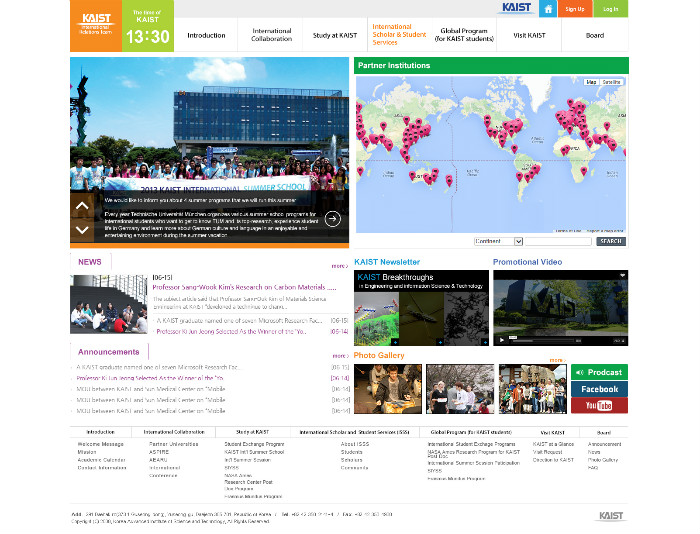The width and height of the screenshot is (700, 534).
Task: Open Photo Gallery footer link
Action: 603,460
